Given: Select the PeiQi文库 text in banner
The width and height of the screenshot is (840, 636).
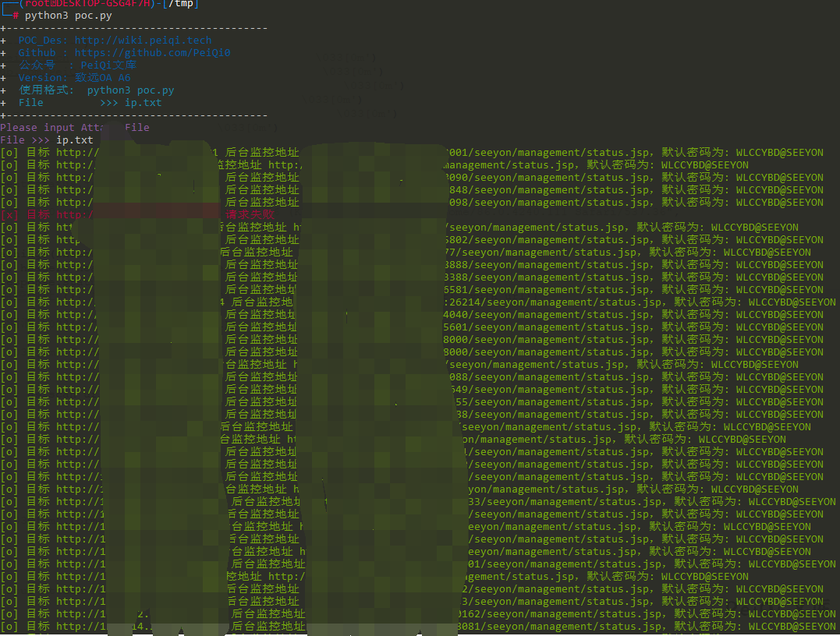Looking at the screenshot, I should 108,65.
